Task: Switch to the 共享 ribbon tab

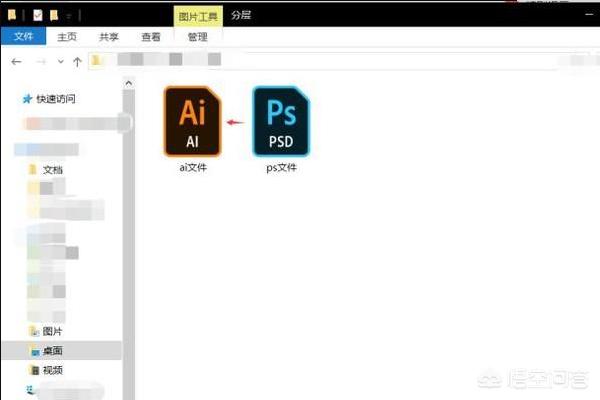Action: [108, 37]
